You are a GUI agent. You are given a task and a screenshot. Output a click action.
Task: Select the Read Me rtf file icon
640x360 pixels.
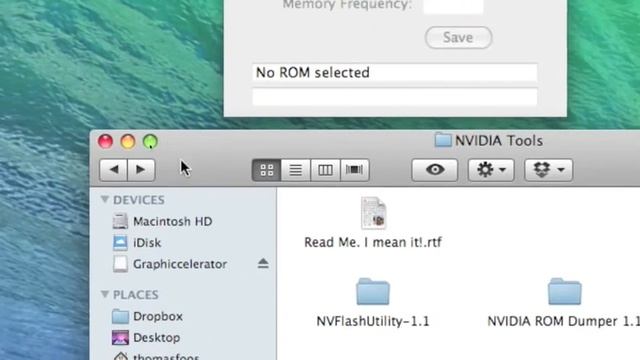pyautogui.click(x=373, y=213)
